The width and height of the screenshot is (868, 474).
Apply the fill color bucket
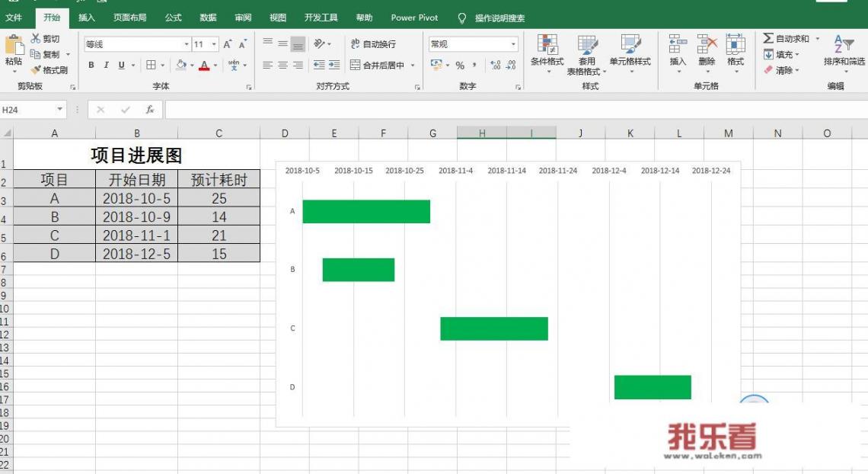(181, 66)
